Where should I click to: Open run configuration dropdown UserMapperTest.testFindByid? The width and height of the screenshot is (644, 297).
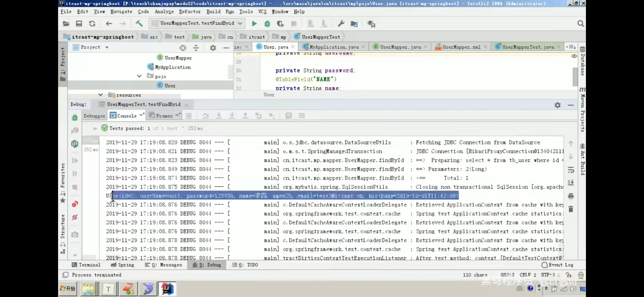197,23
